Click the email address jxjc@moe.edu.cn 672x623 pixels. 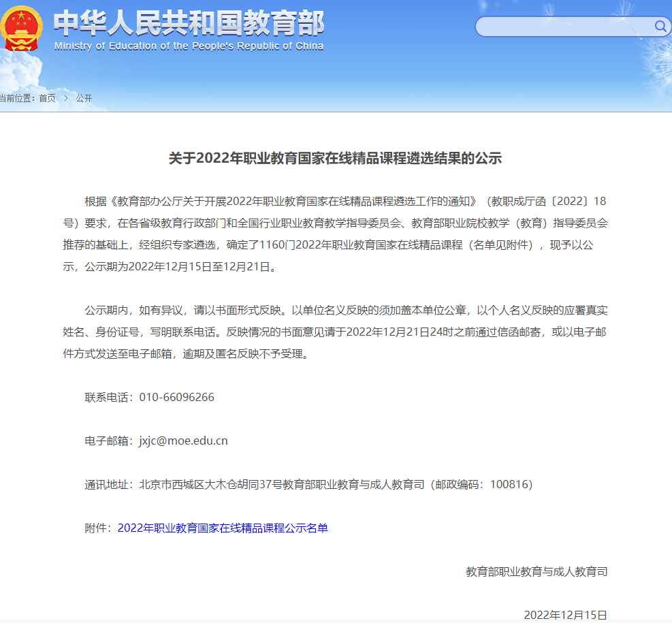(183, 441)
